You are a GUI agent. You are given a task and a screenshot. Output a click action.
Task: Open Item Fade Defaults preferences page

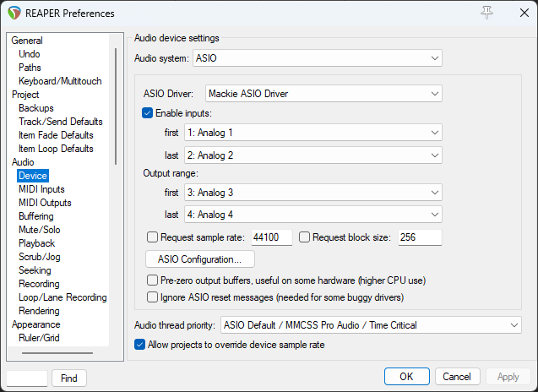point(56,135)
